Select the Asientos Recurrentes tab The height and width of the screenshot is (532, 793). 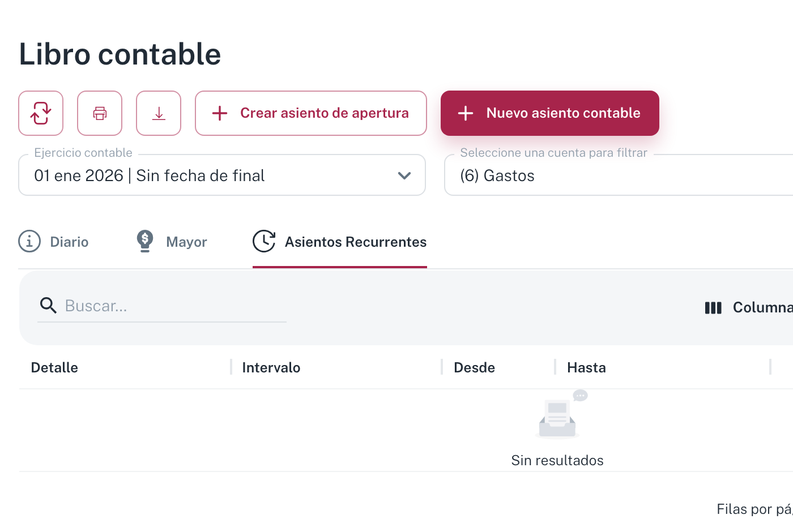tap(340, 242)
